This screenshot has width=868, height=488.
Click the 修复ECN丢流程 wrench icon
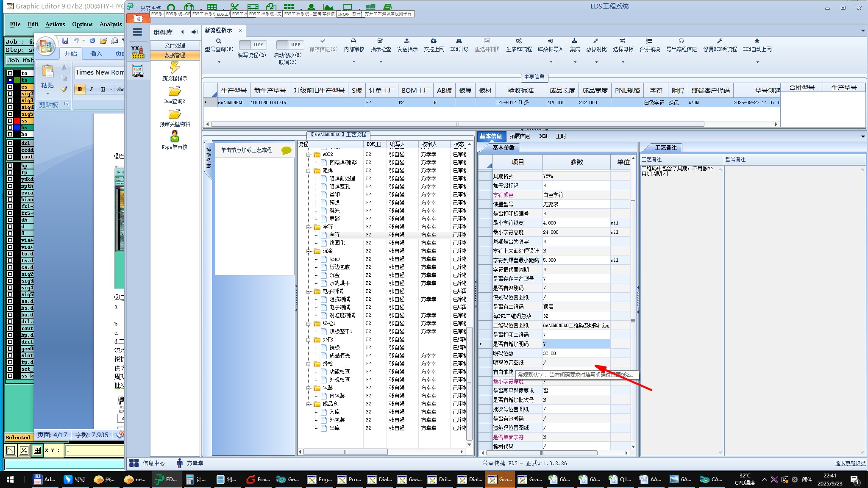coord(720,41)
